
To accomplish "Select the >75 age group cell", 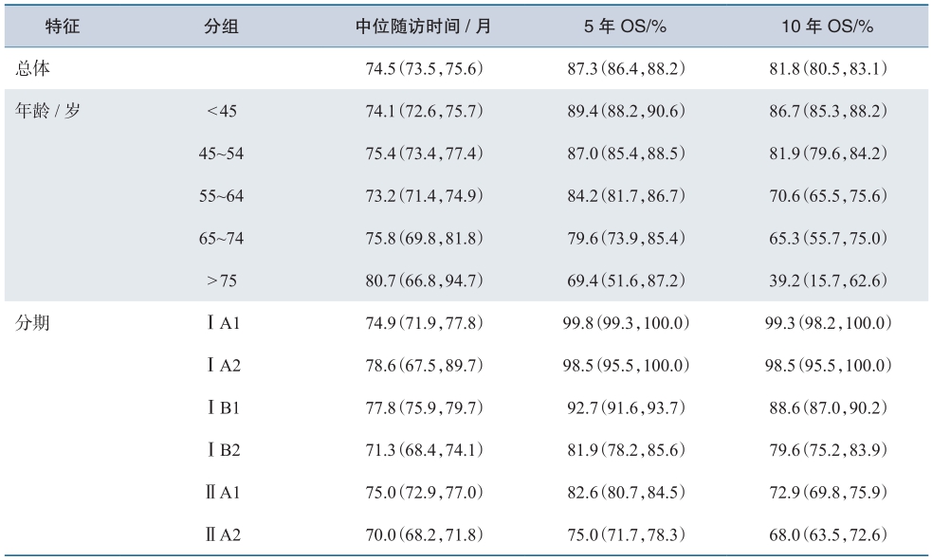I will point(222,280).
